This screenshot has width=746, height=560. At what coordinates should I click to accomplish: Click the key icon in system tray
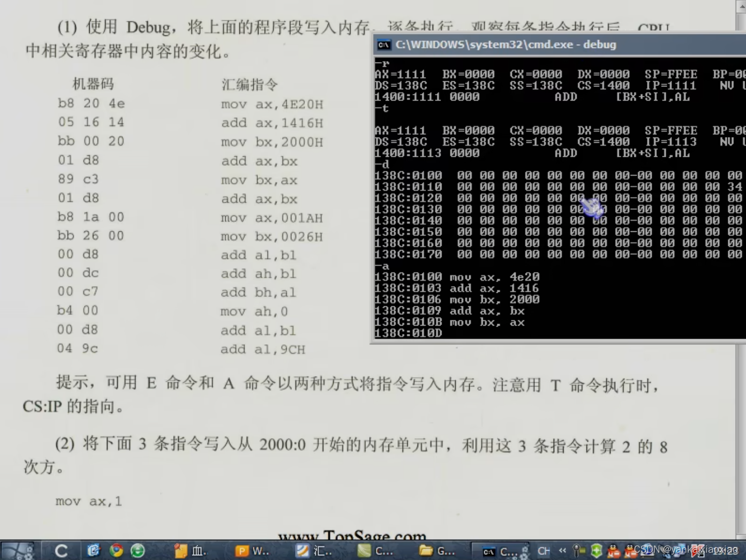click(x=579, y=551)
